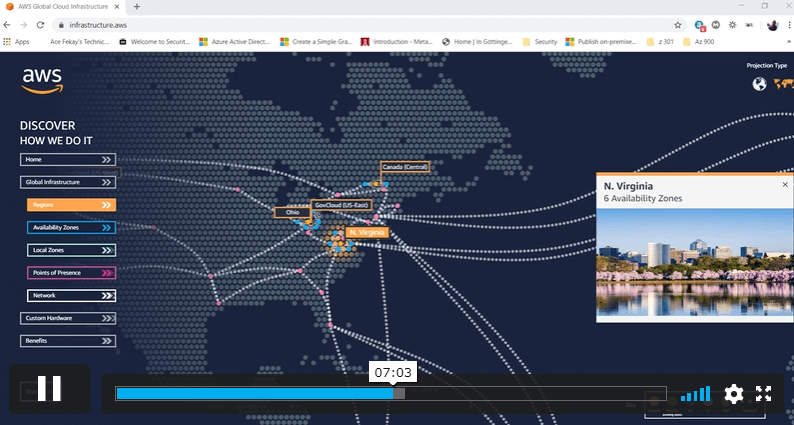Pause the video playback
This screenshot has width=794, height=425.
[49, 389]
